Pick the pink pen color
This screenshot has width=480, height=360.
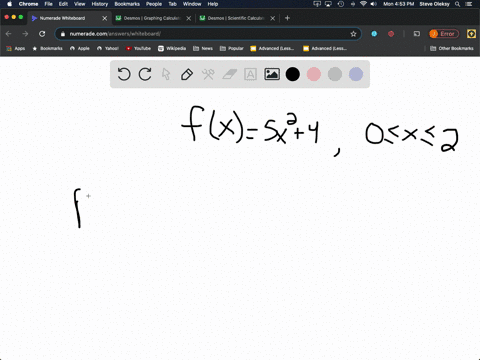point(314,74)
